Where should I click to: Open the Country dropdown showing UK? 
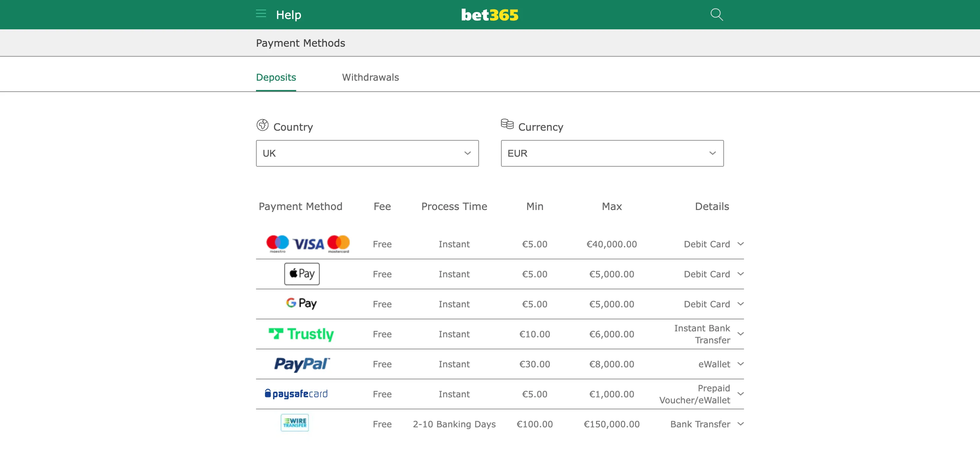point(367,153)
